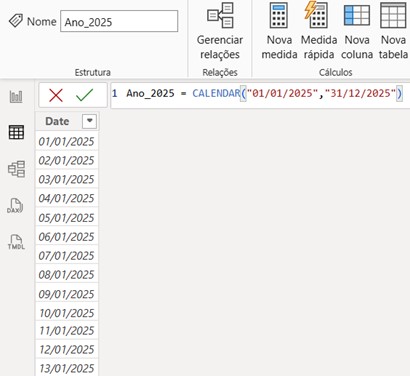Select the cell 12/01/2025

click(x=67, y=349)
